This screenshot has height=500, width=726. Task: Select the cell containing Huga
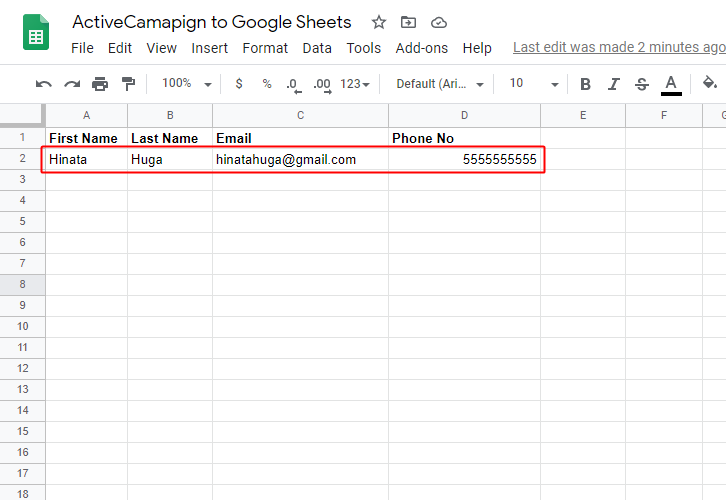click(170, 159)
